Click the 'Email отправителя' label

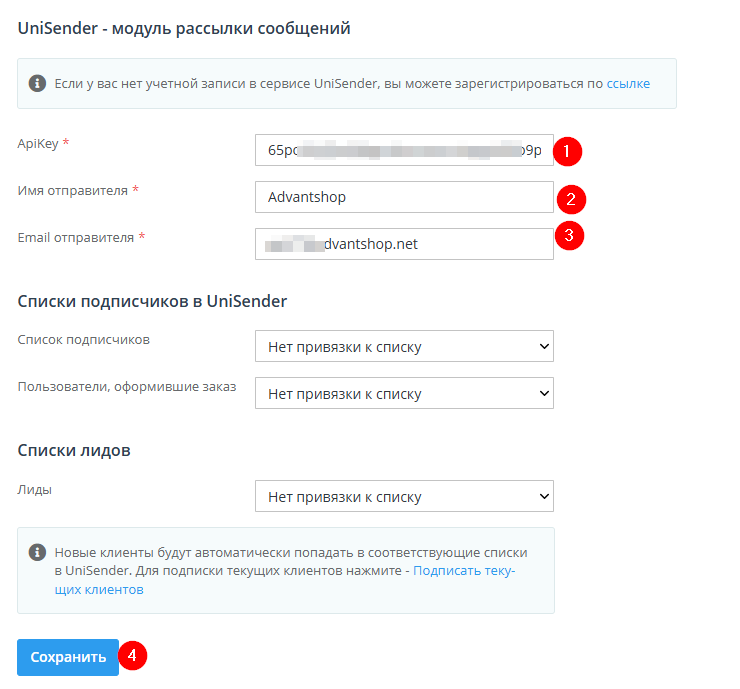tap(76, 237)
